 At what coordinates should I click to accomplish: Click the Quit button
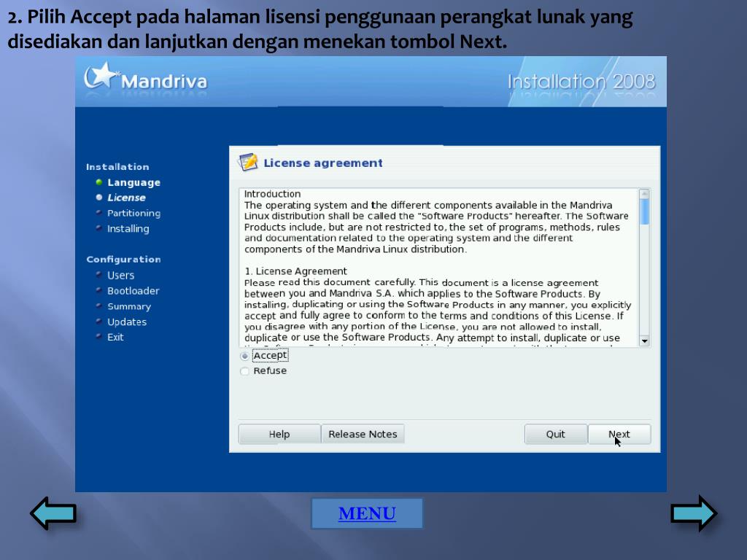coord(555,435)
